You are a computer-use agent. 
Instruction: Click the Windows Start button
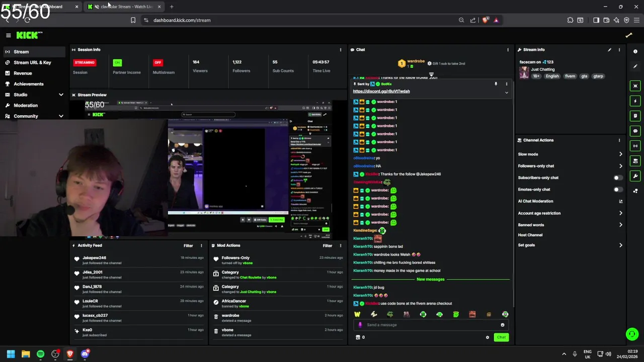coord(11,354)
